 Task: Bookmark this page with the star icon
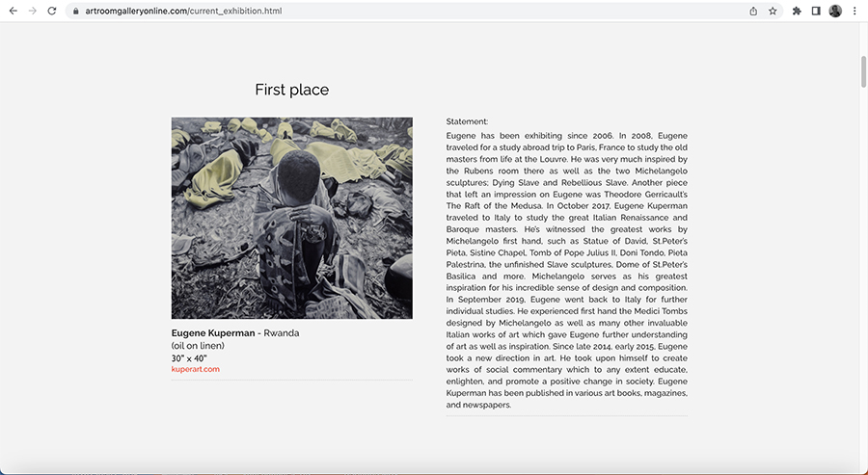(773, 11)
